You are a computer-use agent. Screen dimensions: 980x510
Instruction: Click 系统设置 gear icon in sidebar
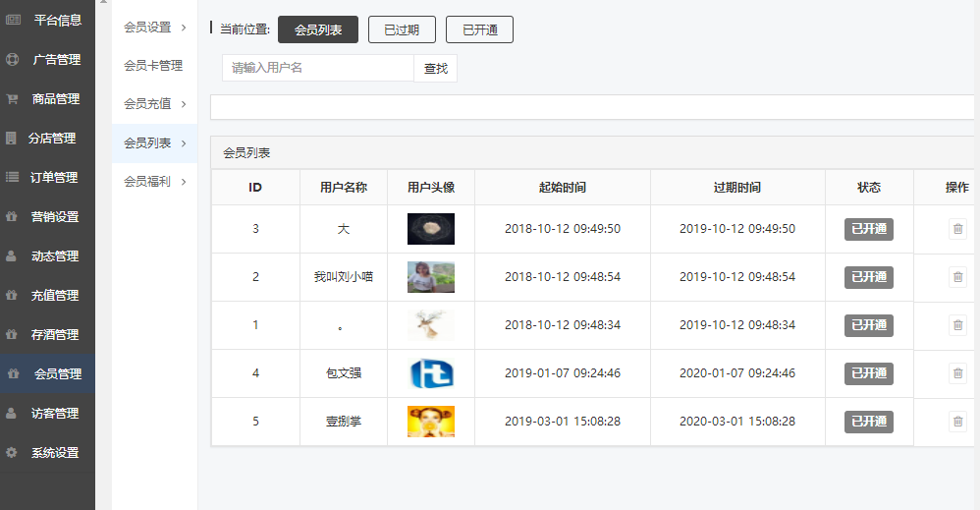pyautogui.click(x=12, y=452)
